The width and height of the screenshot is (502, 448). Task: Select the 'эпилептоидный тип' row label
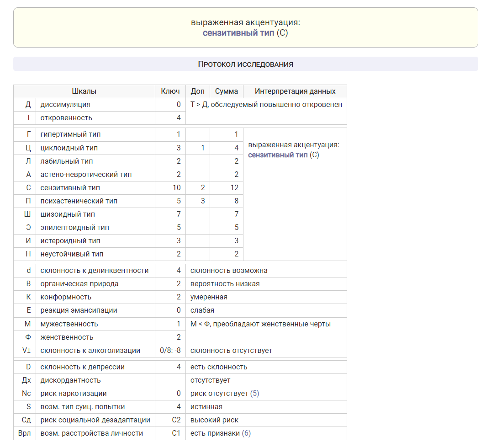pos(74,228)
